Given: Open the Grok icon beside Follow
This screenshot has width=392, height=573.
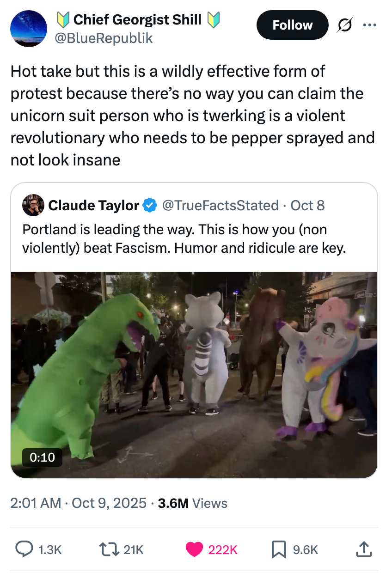Looking at the screenshot, I should coord(343,25).
